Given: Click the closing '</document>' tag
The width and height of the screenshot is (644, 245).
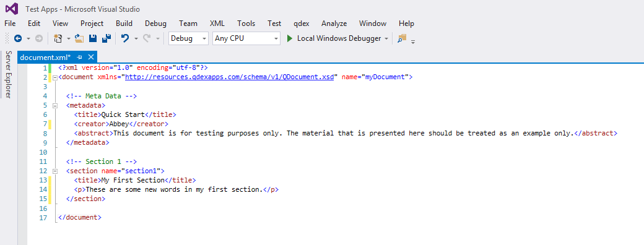Looking at the screenshot, I should (x=80, y=218).
